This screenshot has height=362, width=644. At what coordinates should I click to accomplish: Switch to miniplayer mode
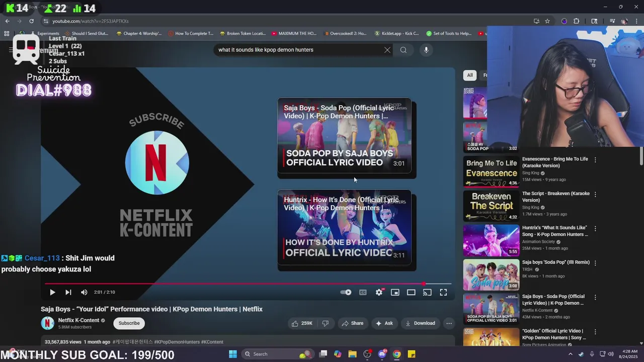click(x=395, y=292)
